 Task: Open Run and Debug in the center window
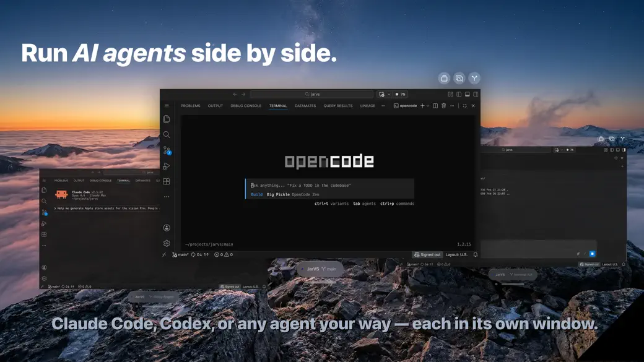(167, 166)
